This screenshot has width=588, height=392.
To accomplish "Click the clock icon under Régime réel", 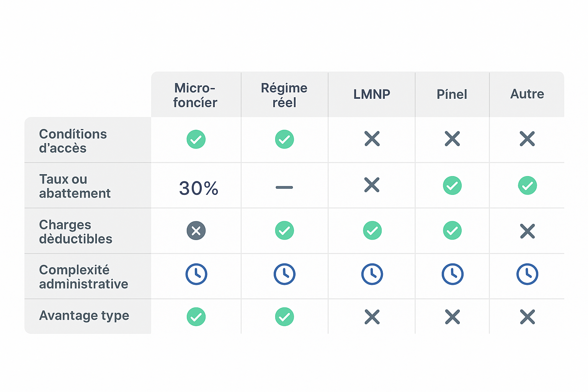I will (x=284, y=274).
